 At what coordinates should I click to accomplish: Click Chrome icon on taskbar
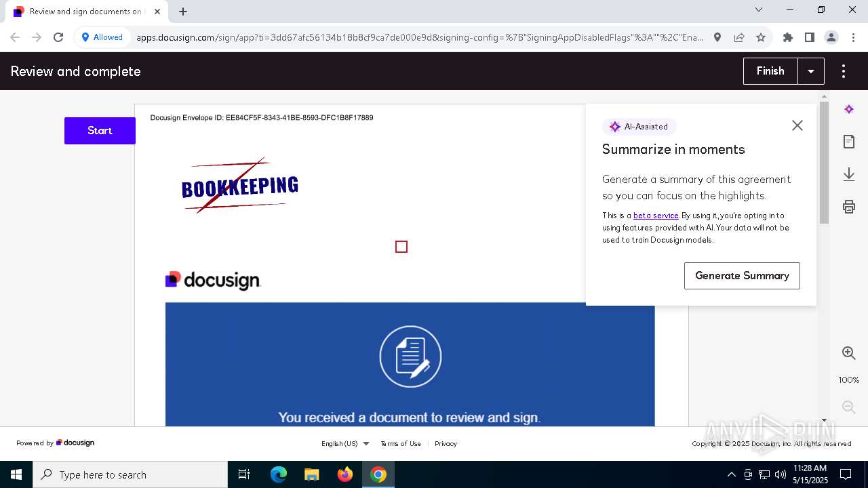click(x=378, y=474)
